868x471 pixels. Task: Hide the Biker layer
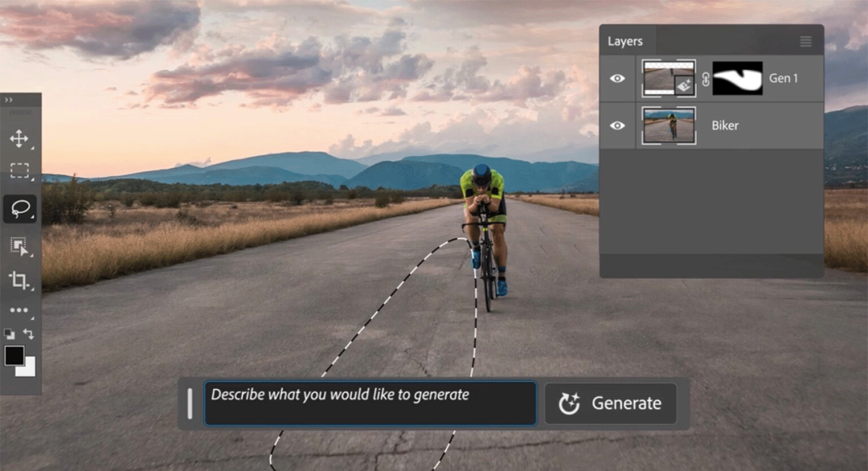pyautogui.click(x=617, y=126)
